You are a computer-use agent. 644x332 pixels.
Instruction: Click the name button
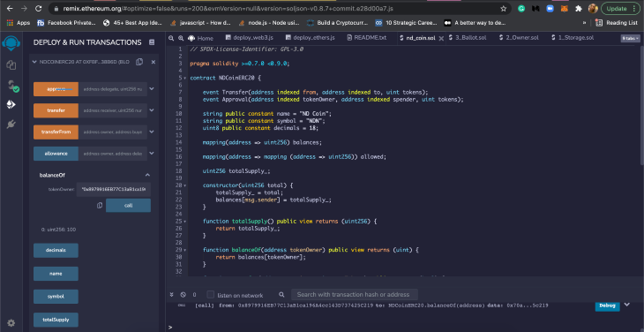click(56, 274)
